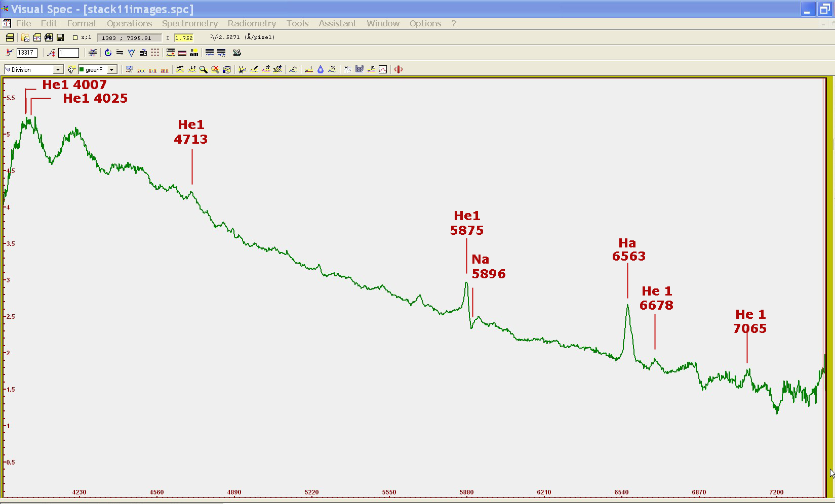Open the Edit menu

(49, 23)
